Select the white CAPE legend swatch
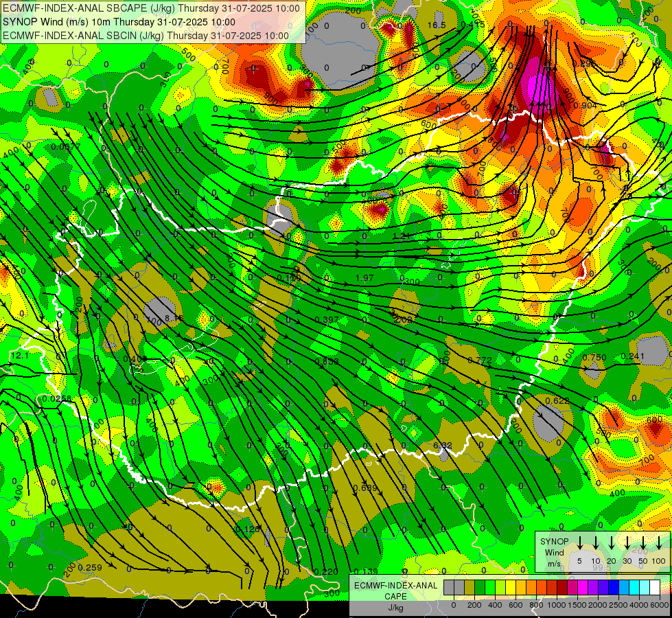Image resolution: width=672 pixels, height=618 pixels. tap(656, 588)
